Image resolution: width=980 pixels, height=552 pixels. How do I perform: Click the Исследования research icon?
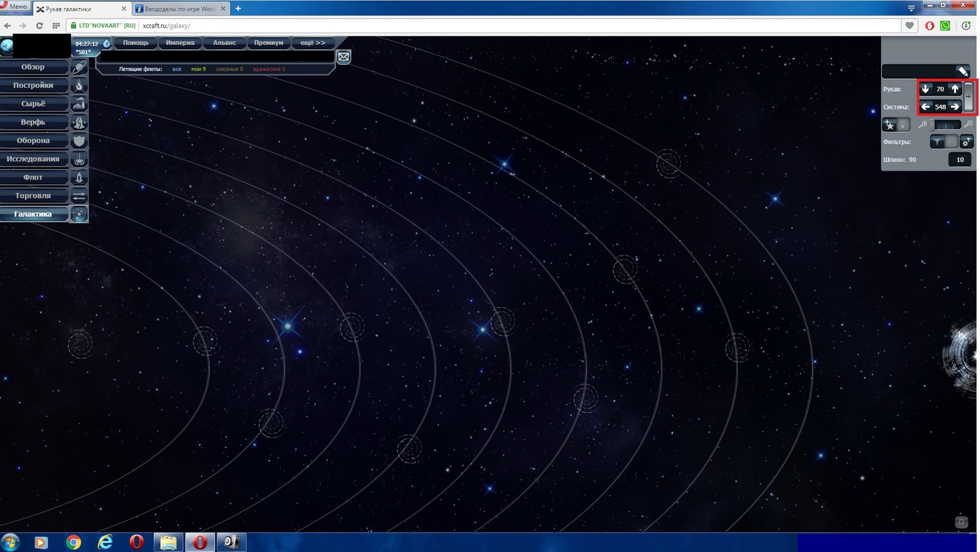(x=79, y=159)
